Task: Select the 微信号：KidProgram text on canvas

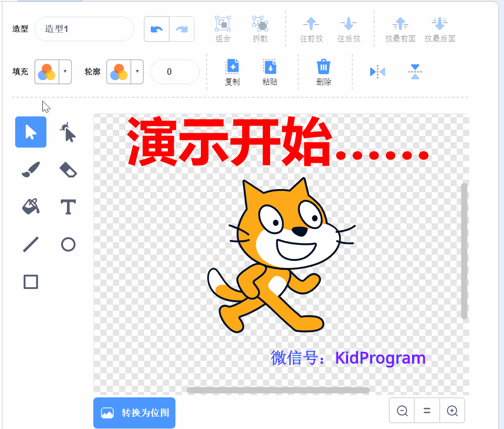Action: coord(348,358)
